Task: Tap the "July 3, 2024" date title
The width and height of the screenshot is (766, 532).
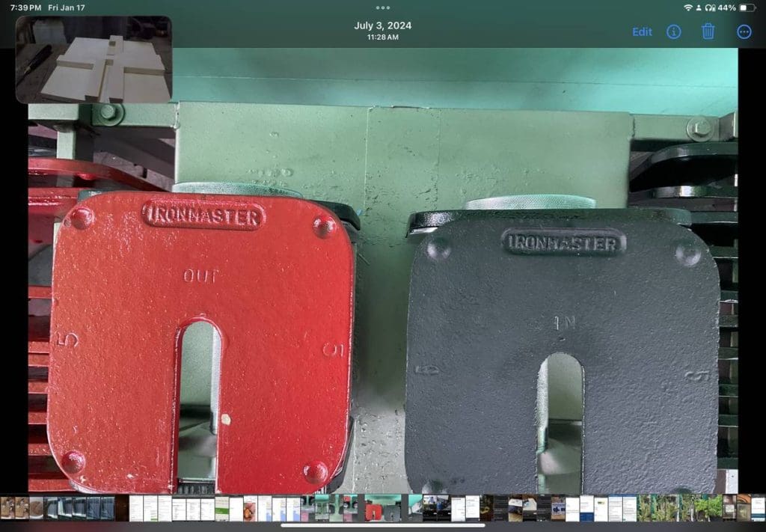Action: click(x=383, y=25)
